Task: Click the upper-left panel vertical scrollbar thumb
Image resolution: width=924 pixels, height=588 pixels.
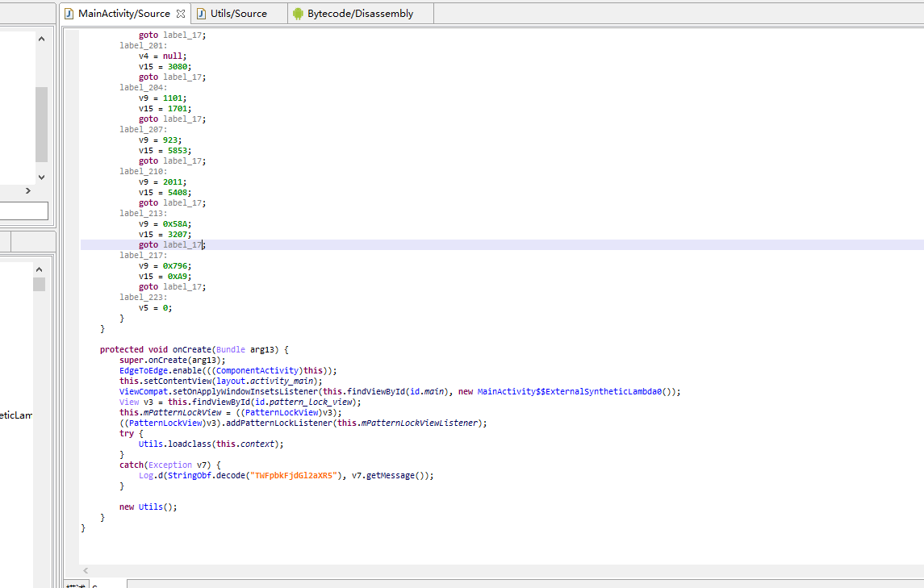Action: pos(41,124)
